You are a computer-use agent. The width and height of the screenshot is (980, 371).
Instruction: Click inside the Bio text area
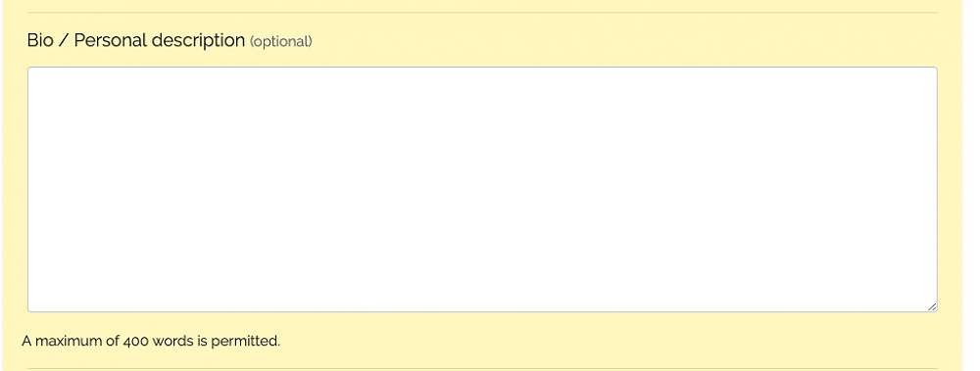tap(482, 189)
